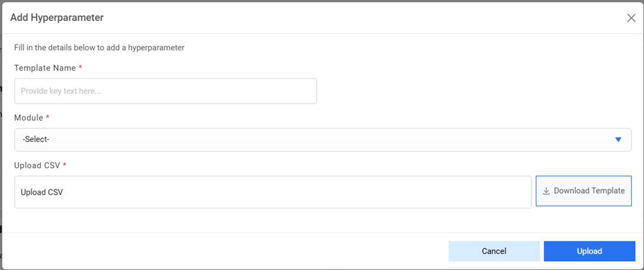This screenshot has width=644, height=270.
Task: Click the 'Provide key text here...' placeholder
Action: tap(60, 91)
